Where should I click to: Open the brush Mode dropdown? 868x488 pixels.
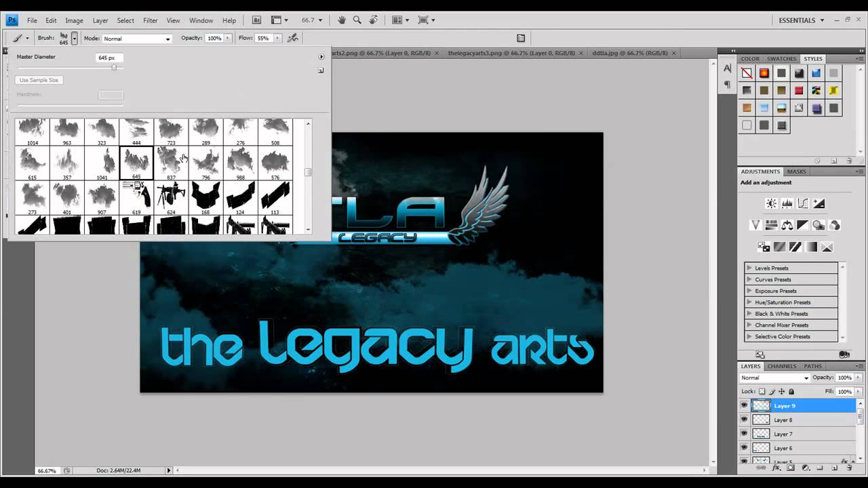(x=137, y=39)
